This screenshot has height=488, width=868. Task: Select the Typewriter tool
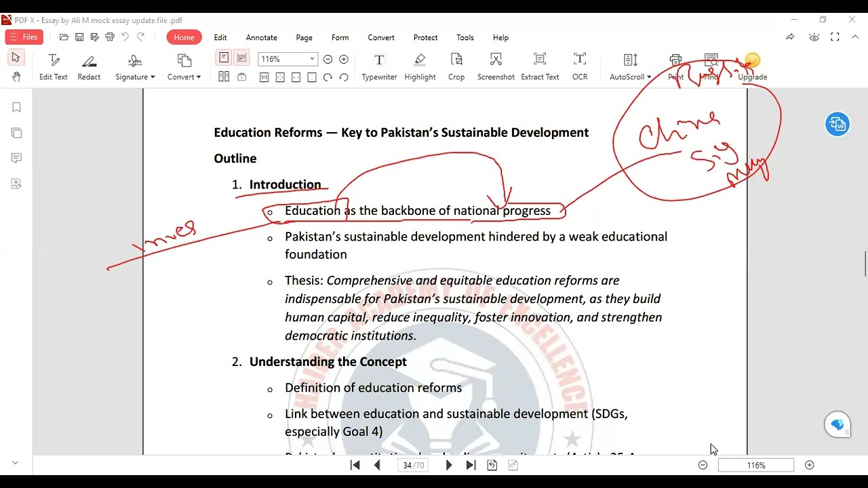click(379, 67)
